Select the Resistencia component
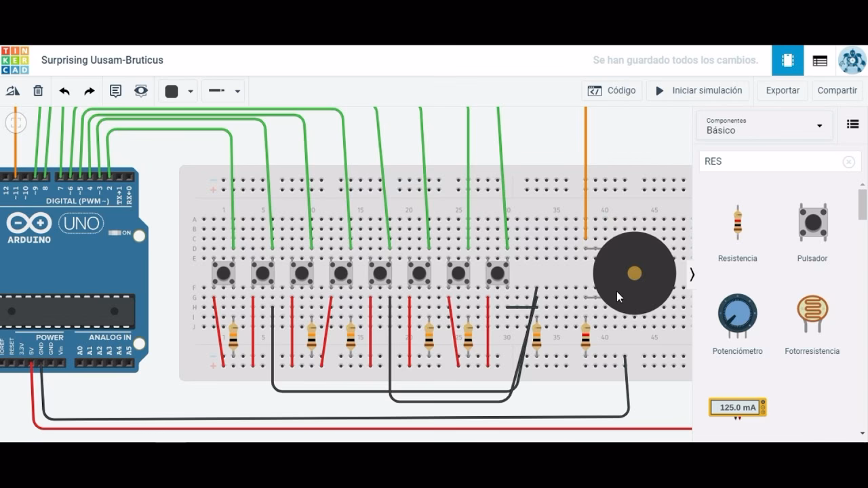 click(738, 232)
